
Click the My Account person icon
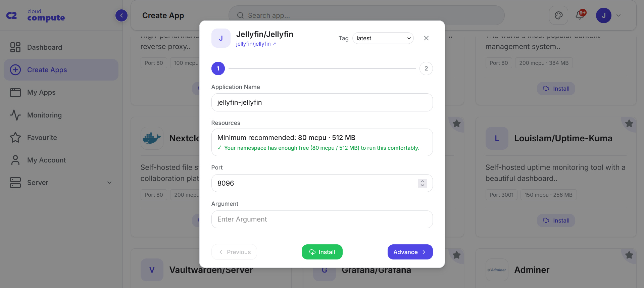click(15, 160)
